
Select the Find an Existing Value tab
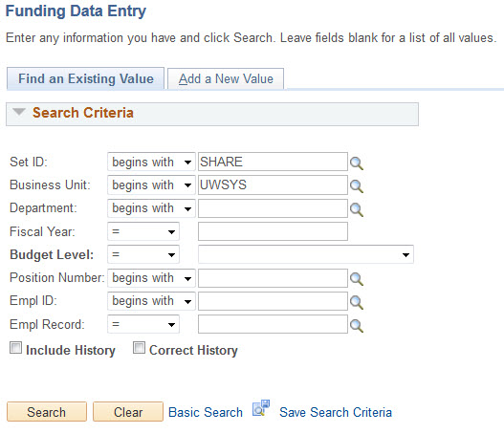click(85, 78)
